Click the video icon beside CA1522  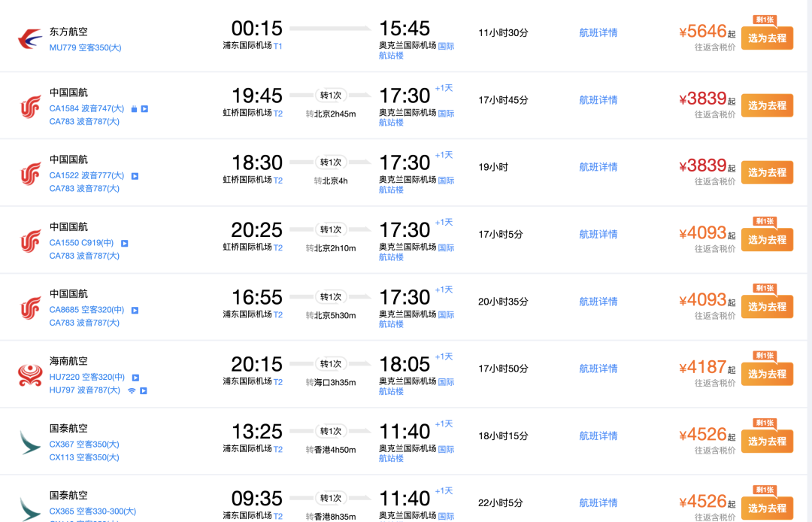pos(135,176)
